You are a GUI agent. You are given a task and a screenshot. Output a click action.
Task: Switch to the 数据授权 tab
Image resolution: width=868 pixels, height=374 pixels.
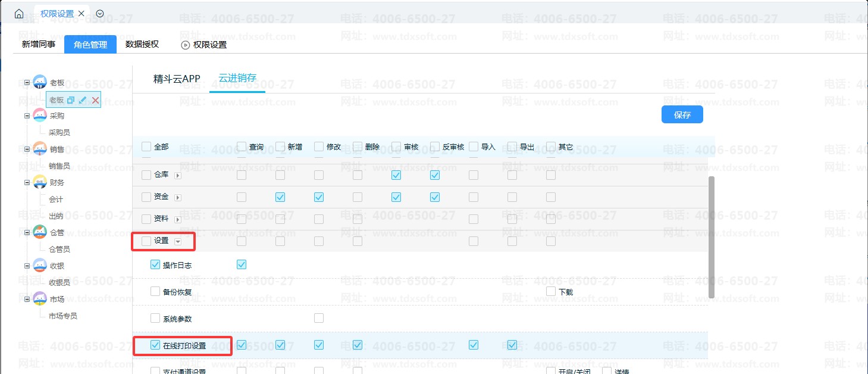click(x=142, y=44)
